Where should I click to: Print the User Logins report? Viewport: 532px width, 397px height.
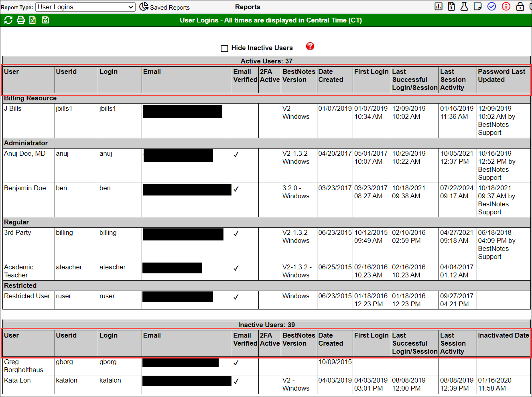21,20
